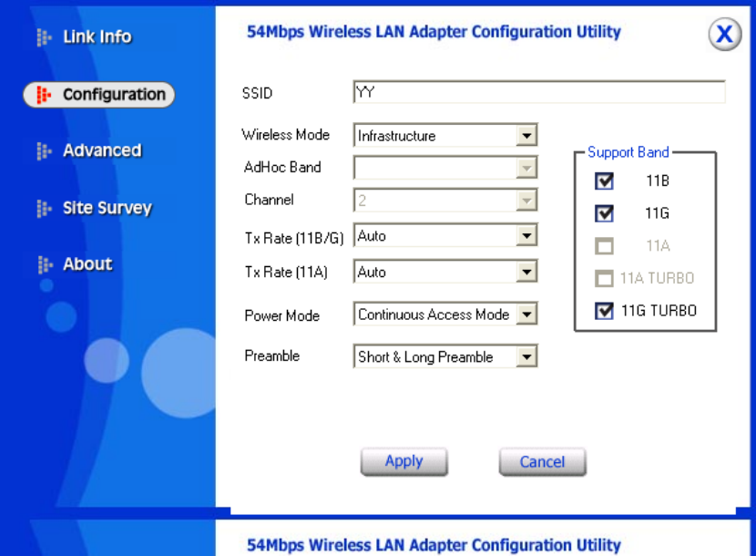This screenshot has height=556, width=756.
Task: Toggle the 11G TURBO checkbox
Action: (604, 311)
